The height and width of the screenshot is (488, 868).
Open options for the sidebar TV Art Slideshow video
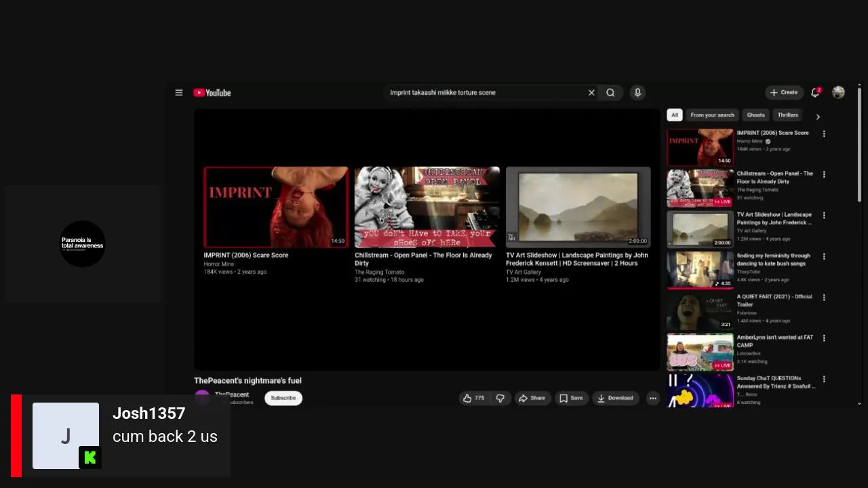824,216
